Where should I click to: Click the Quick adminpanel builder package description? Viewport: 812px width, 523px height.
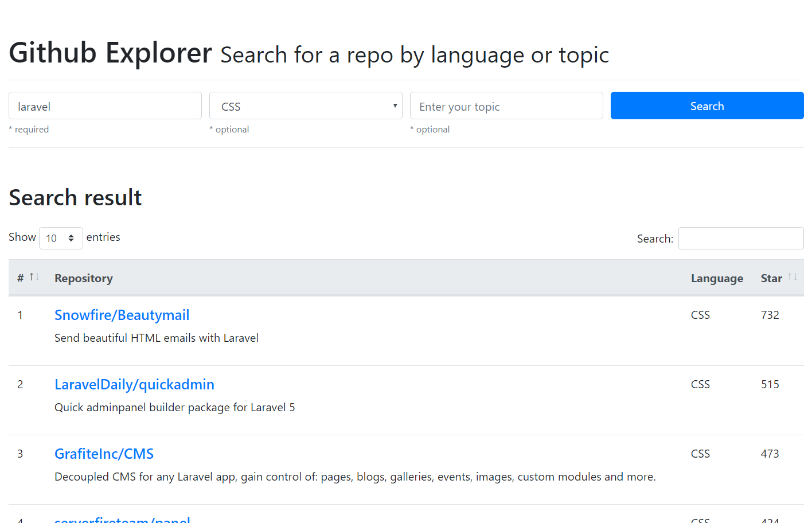(x=175, y=407)
